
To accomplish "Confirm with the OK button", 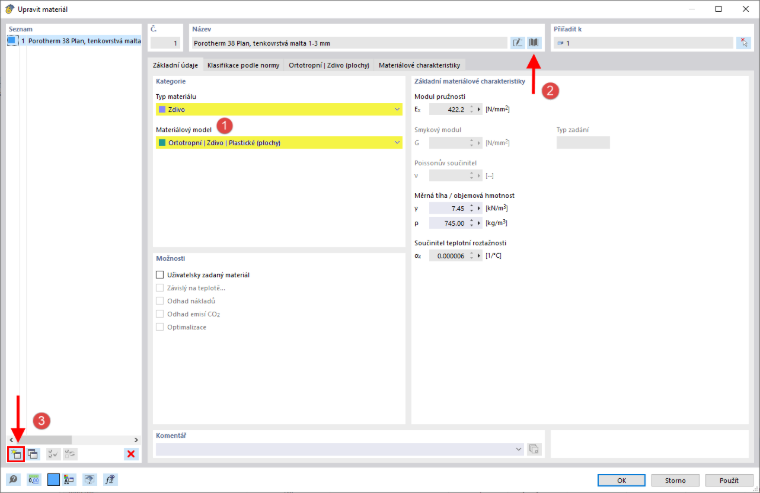I will (x=621, y=480).
